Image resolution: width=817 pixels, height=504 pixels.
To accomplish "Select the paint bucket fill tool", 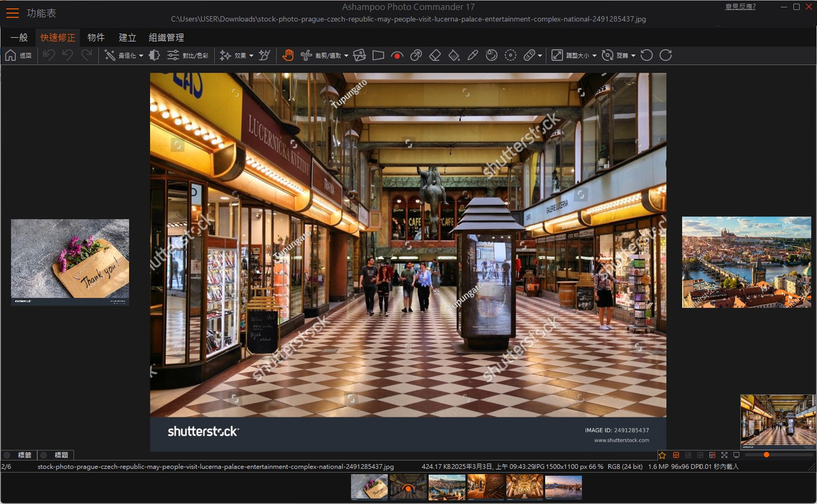I will coord(454,56).
